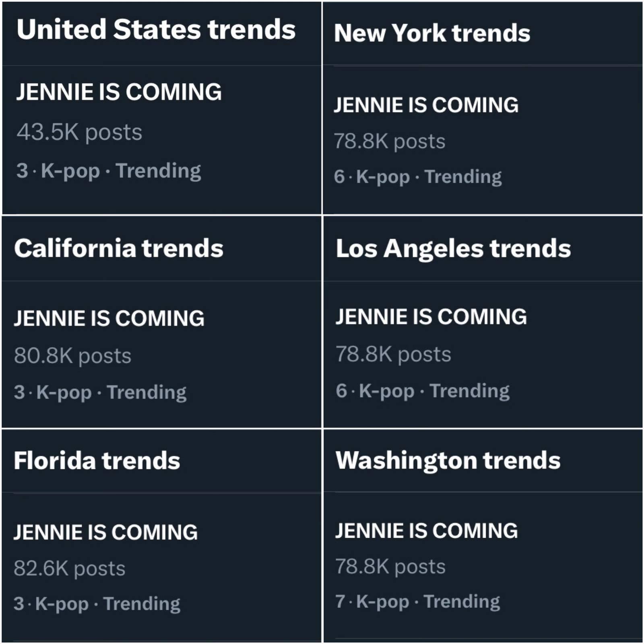This screenshot has width=644, height=644.
Task: Open JENNIE IS COMING in Los Angeles trends
Action: tap(431, 317)
